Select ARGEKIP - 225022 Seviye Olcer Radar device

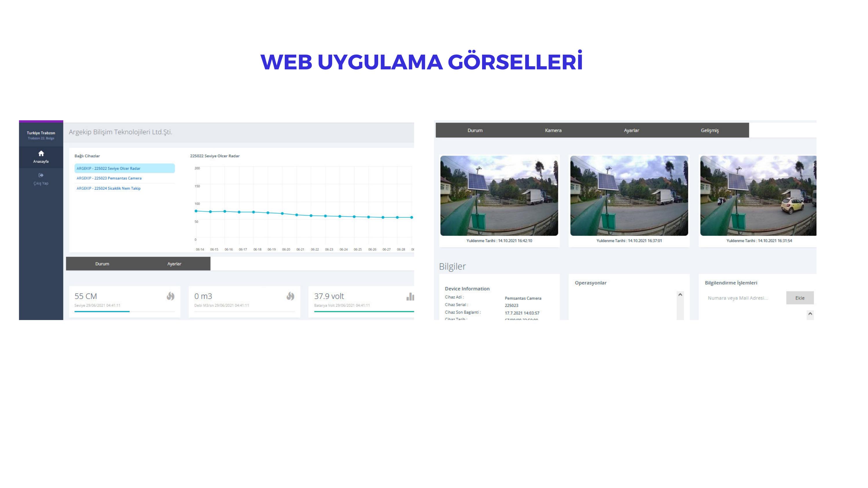click(x=125, y=168)
